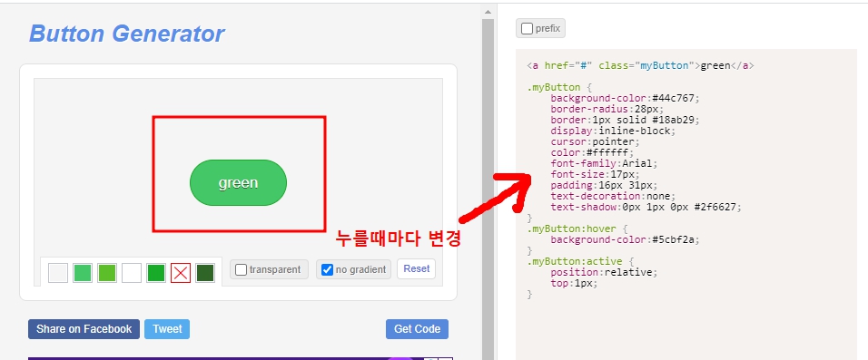Select the lime green color swatch

tap(107, 273)
